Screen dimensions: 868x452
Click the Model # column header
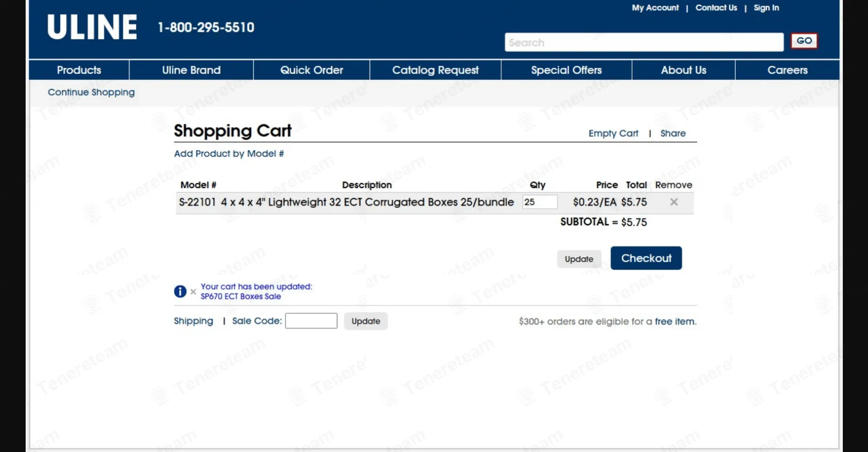point(198,185)
